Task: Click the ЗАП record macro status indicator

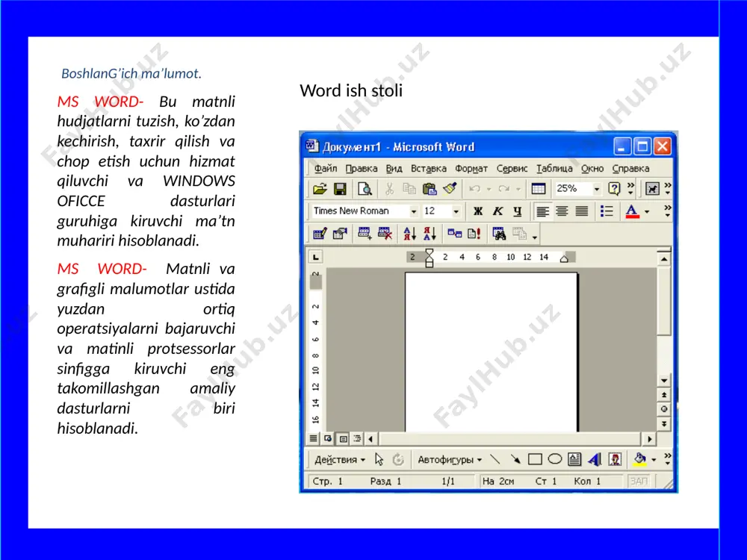Action: tap(639, 481)
